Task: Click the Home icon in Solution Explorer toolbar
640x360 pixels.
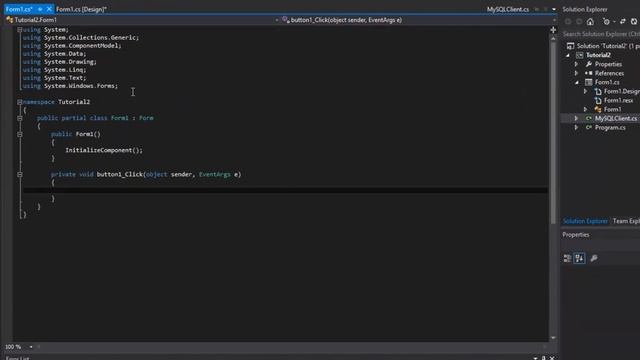Action: tap(590, 22)
